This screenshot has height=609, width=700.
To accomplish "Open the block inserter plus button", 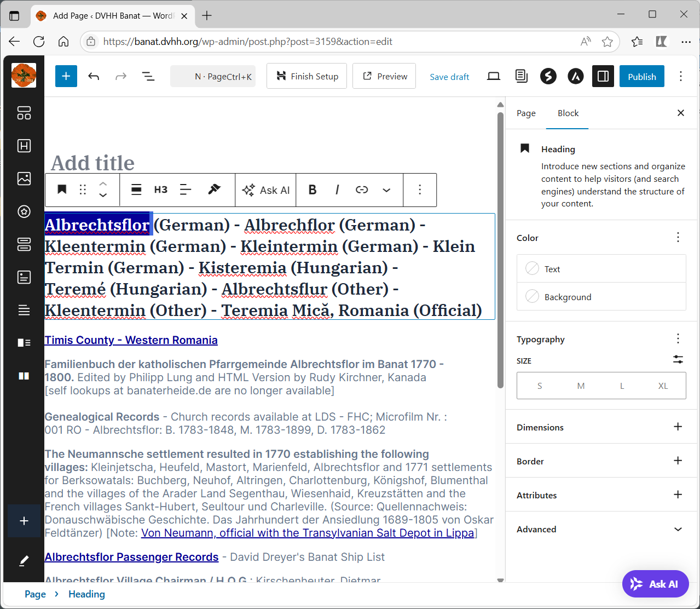I will click(66, 76).
